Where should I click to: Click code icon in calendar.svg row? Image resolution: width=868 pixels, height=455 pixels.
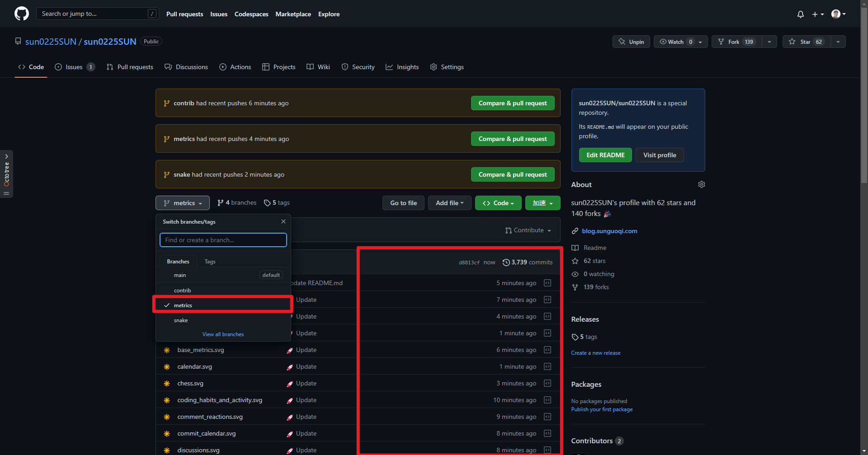(x=547, y=367)
